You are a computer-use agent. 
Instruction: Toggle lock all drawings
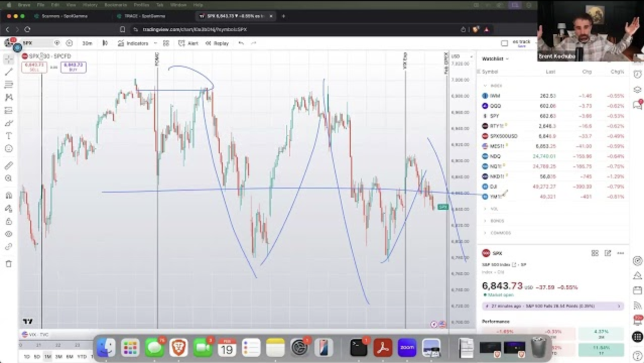coord(9,221)
